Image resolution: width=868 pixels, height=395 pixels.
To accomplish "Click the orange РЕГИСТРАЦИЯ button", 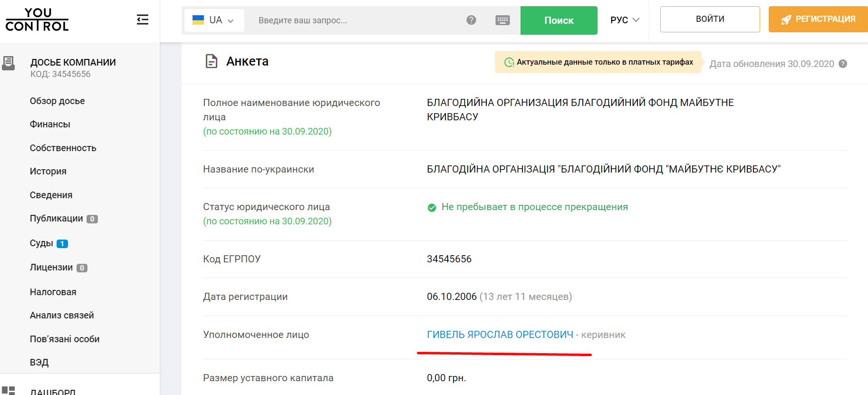I will (x=818, y=19).
